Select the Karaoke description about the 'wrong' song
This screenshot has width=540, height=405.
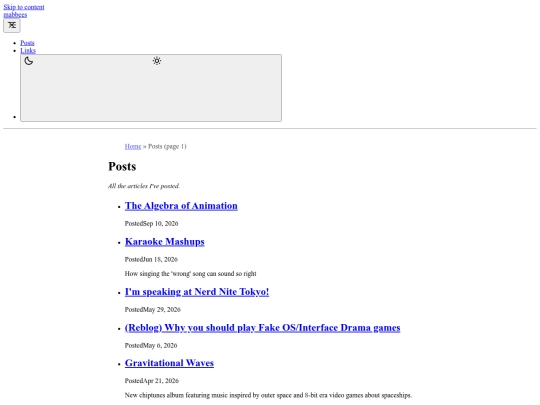click(x=190, y=274)
